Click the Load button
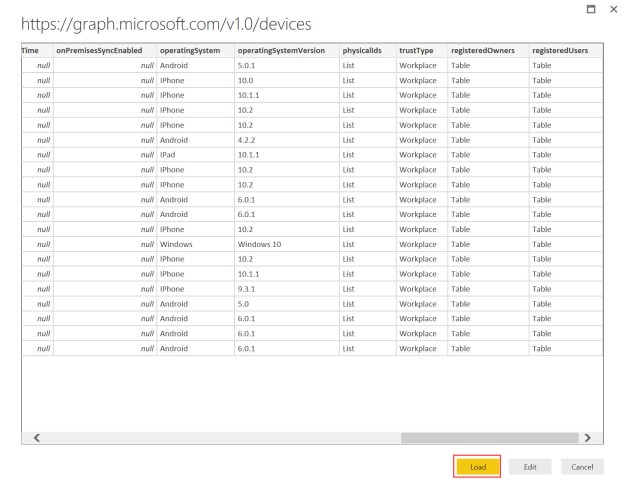This screenshot has width=625, height=496. [477, 466]
